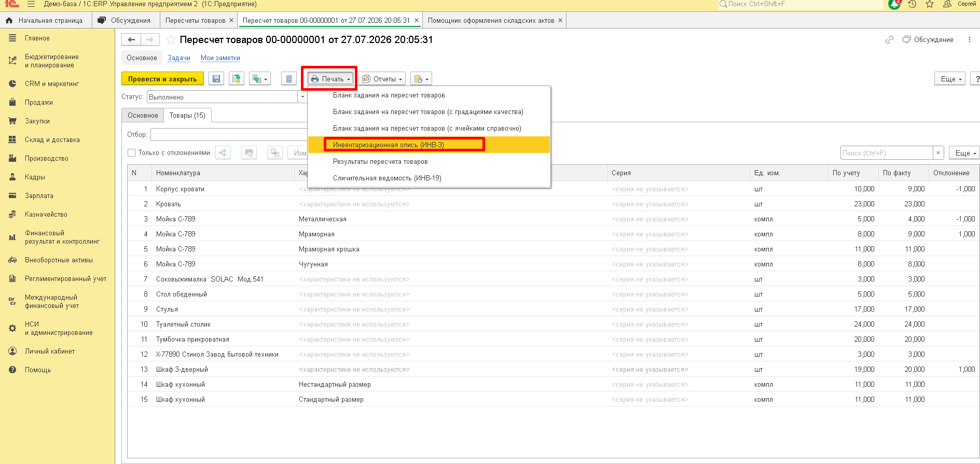Image resolution: width=980 pixels, height=464 pixels.
Task: Click the save (floppy disk) icon
Action: coord(216,79)
